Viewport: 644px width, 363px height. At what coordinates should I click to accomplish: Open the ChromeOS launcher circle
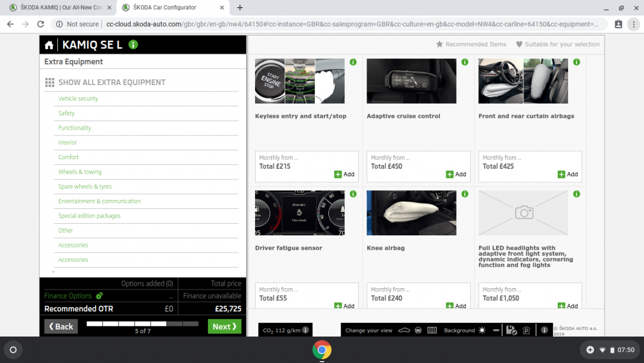coord(13,350)
